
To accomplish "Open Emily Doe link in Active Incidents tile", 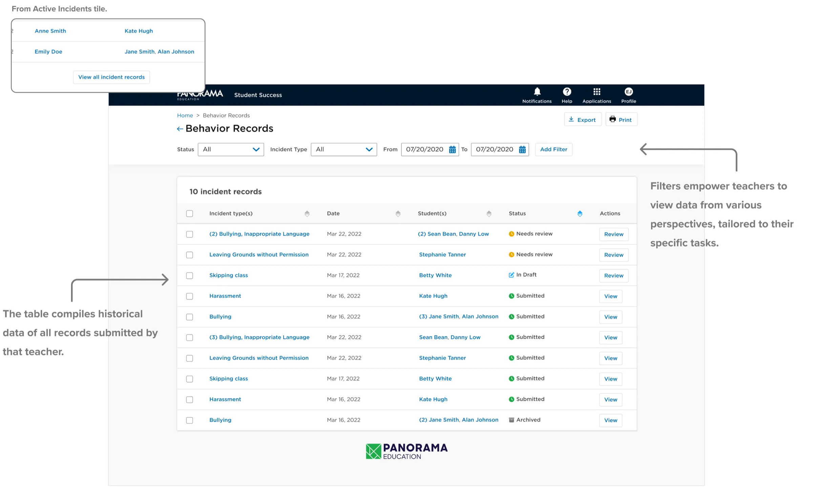I will pyautogui.click(x=48, y=51).
